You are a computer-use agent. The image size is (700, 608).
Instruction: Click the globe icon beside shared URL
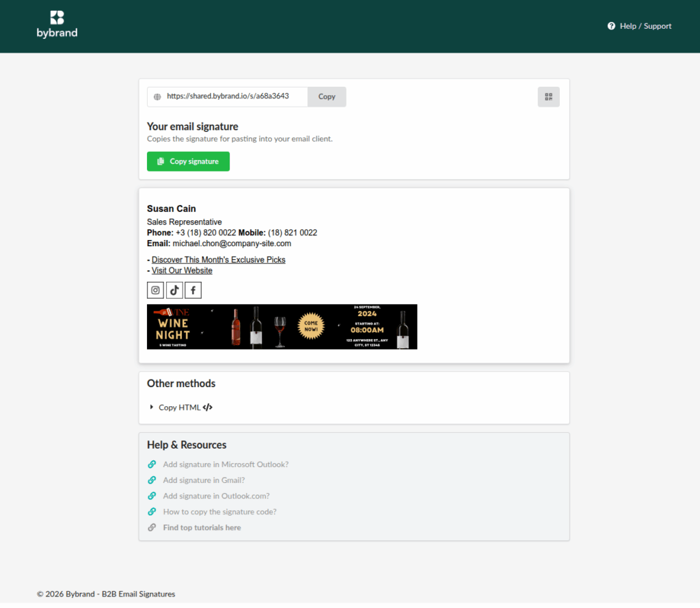(x=157, y=97)
